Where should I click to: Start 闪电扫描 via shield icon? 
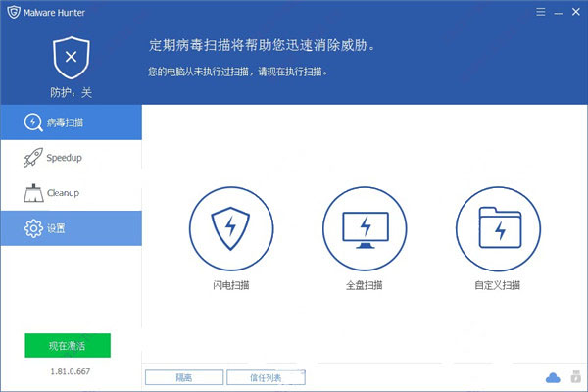tap(231, 228)
